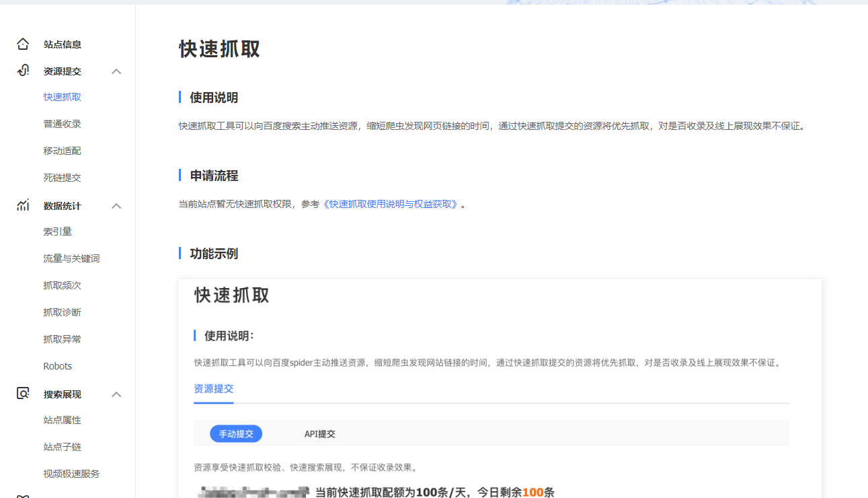
Task: Select the 资源提交 tab in example
Action: [214, 389]
